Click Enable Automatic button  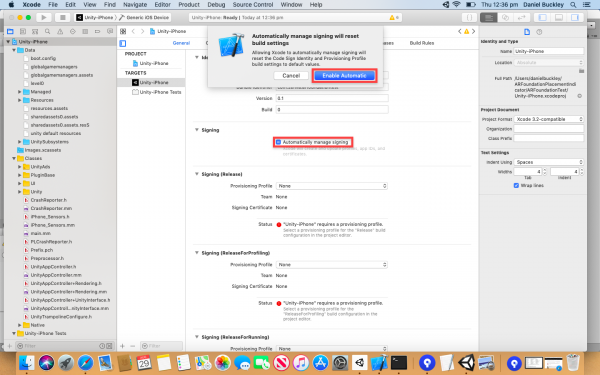(344, 76)
